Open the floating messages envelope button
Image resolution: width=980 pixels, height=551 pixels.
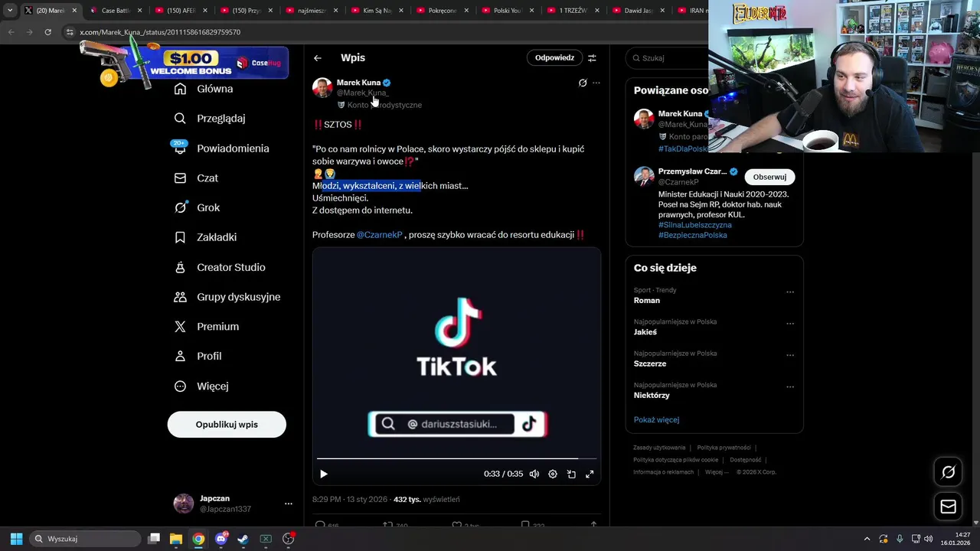pos(948,507)
